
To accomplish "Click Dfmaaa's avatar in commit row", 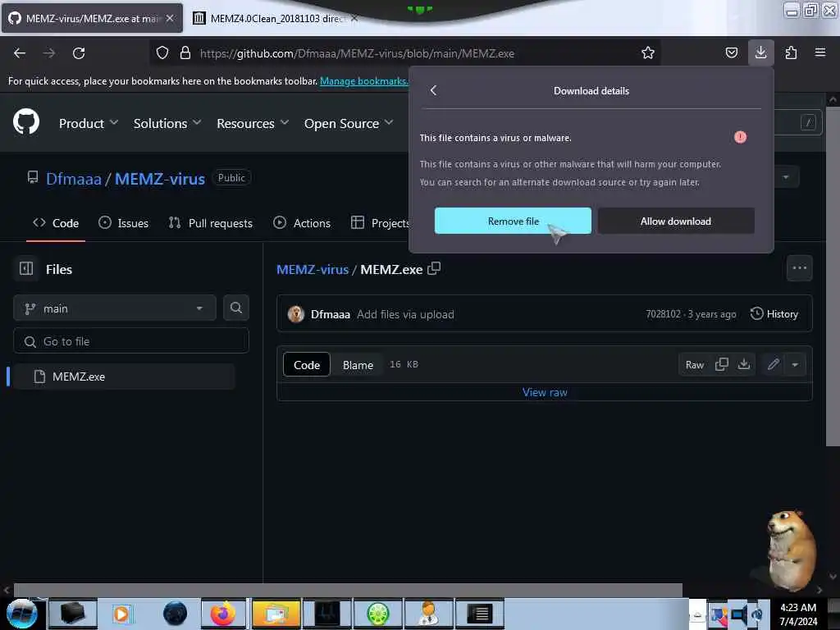I will click(295, 314).
